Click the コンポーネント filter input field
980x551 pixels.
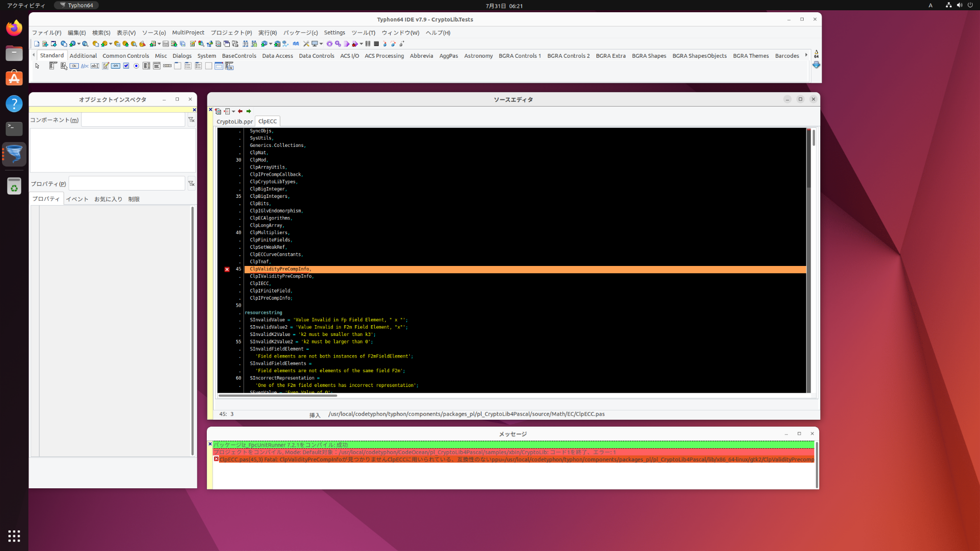coord(133,120)
